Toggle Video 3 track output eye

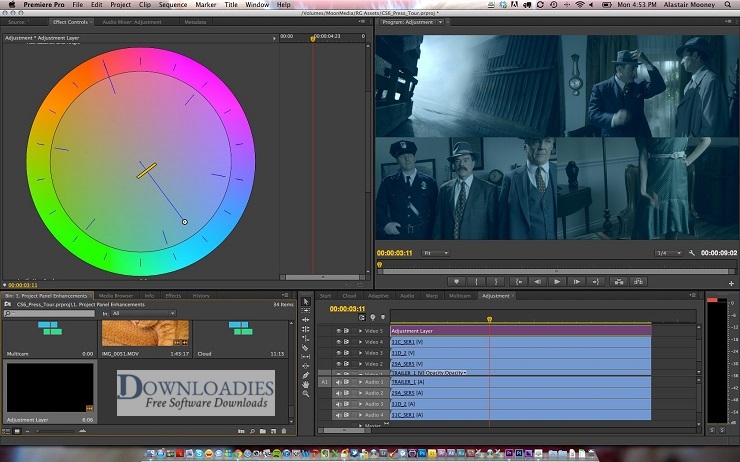[x=338, y=353]
